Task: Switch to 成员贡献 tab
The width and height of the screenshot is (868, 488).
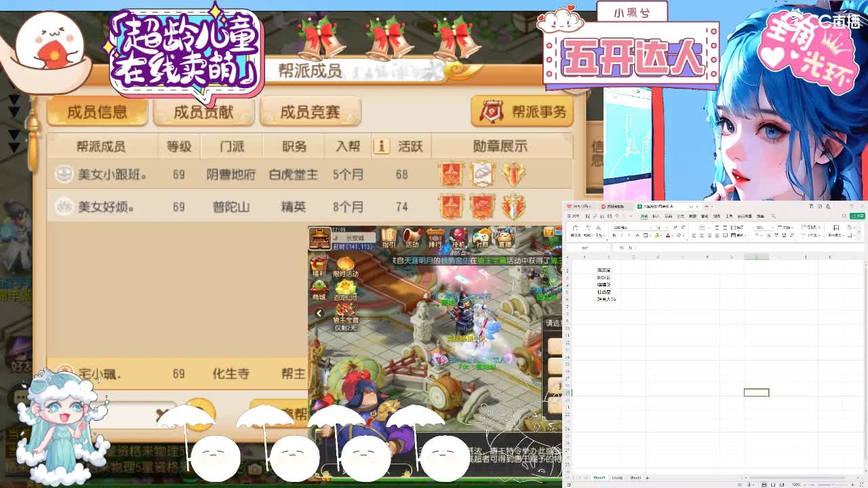Action: 203,112
